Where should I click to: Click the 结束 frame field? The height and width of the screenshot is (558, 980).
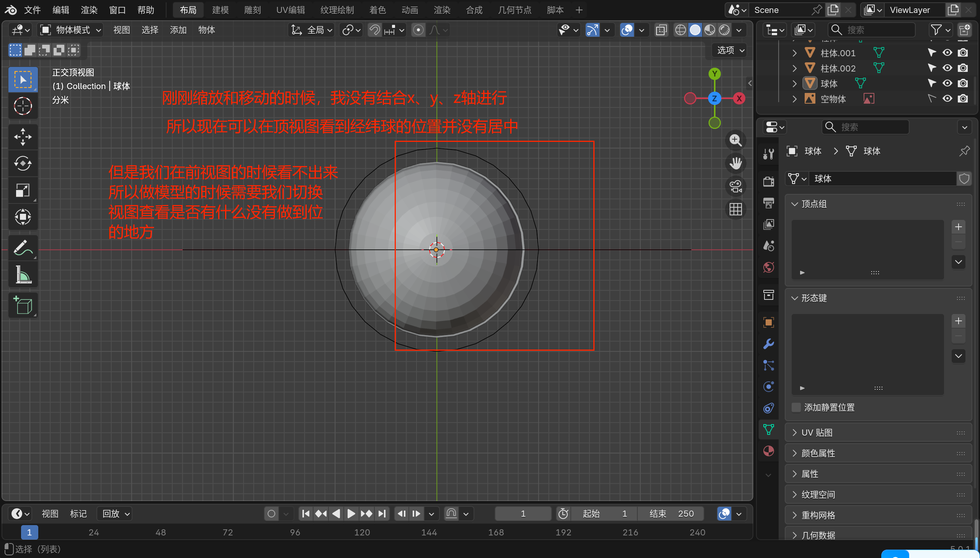coord(671,514)
